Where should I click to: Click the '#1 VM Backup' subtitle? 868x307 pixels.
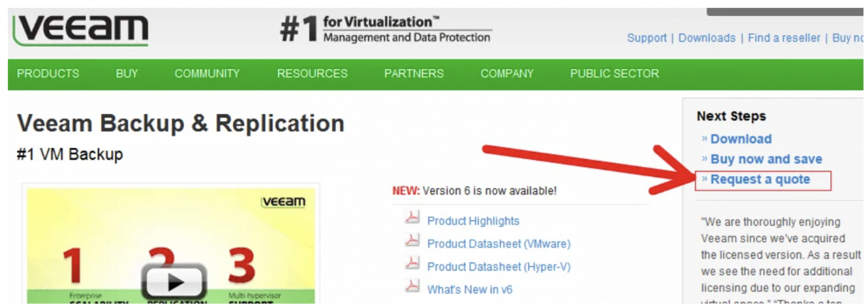[70, 155]
